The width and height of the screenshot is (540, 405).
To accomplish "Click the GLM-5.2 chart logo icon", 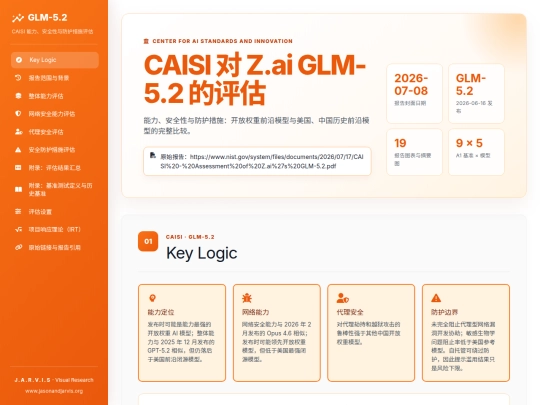I will point(18,18).
